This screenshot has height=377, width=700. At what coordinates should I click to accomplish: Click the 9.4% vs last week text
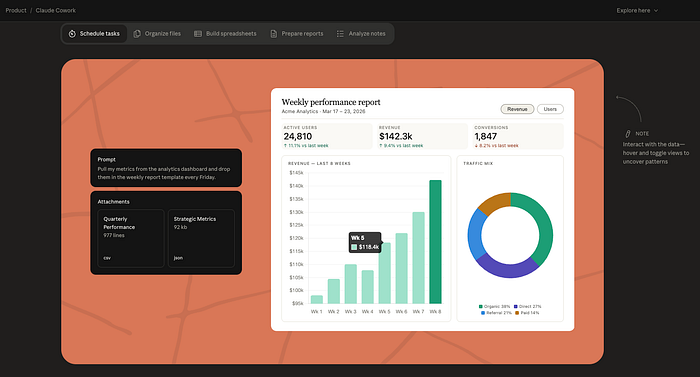[401, 146]
